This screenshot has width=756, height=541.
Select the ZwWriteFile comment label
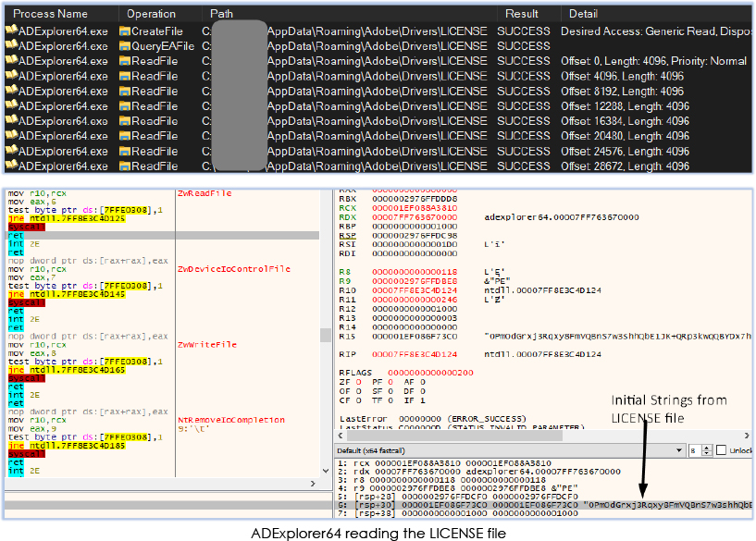(207, 344)
